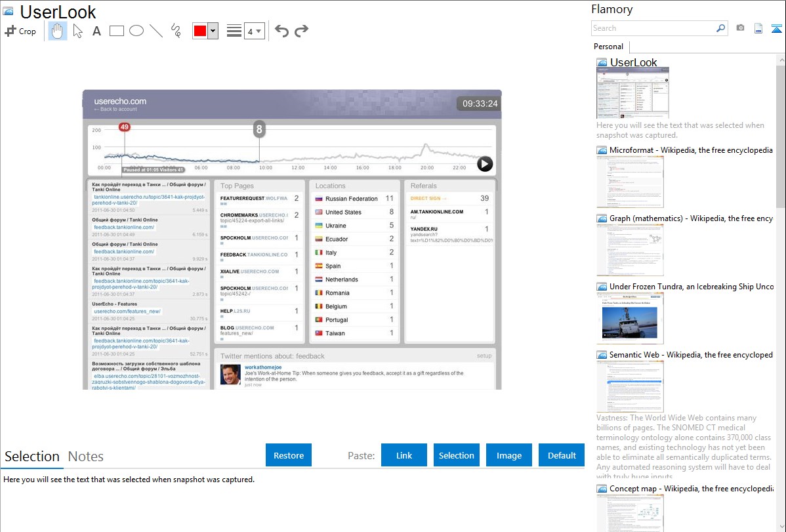786x532 pixels.
Task: Choose the Text annotation tool
Action: [96, 31]
